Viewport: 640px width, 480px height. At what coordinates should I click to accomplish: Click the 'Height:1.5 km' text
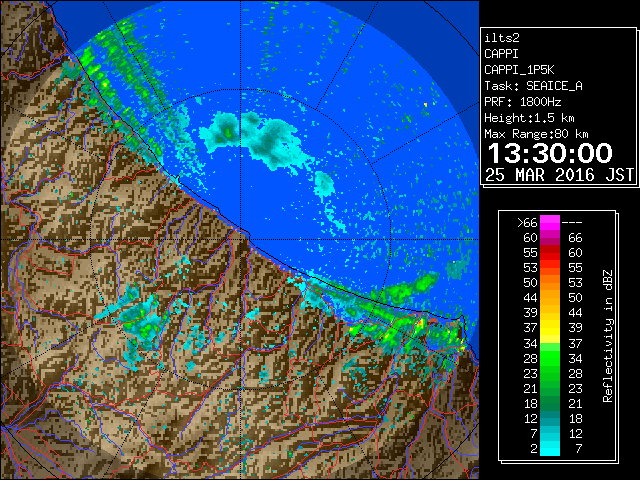(529, 118)
